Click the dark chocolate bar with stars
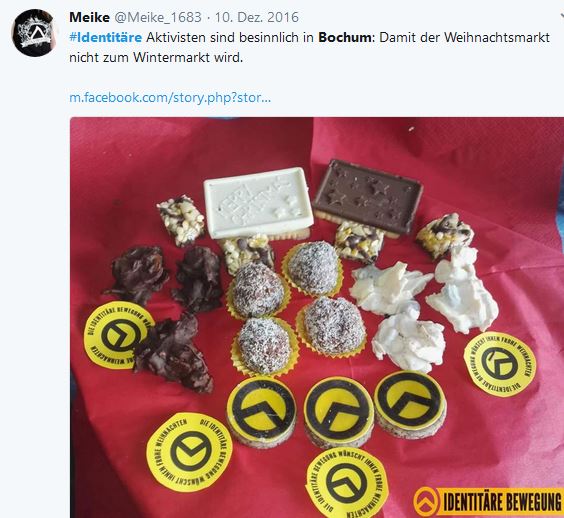Viewport: 564px width, 518px height. click(368, 194)
